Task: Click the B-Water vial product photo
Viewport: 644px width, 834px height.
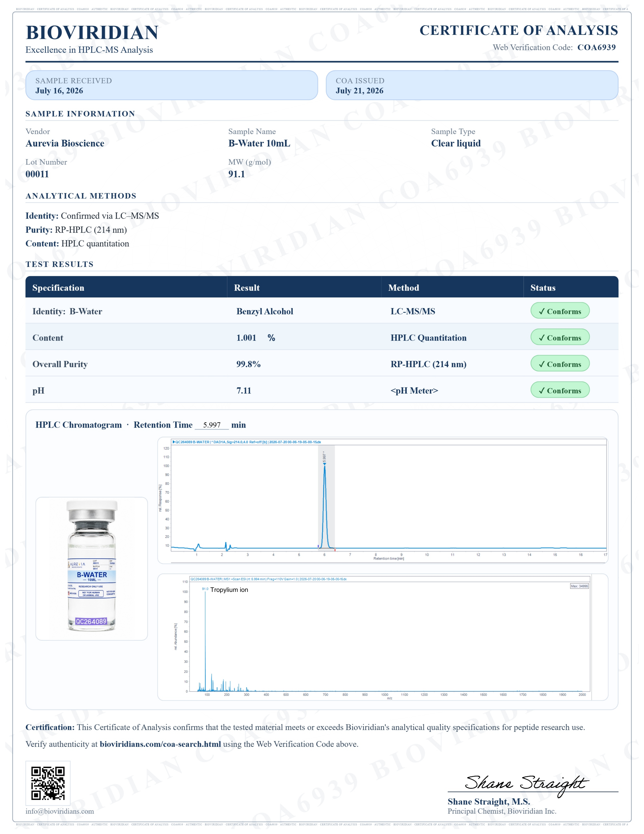Action: coord(92,568)
